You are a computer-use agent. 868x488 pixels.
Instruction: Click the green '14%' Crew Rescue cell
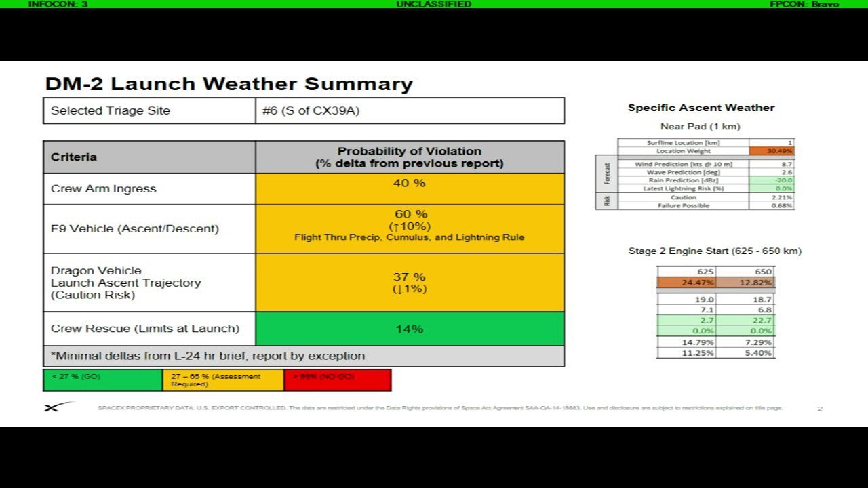pos(410,329)
